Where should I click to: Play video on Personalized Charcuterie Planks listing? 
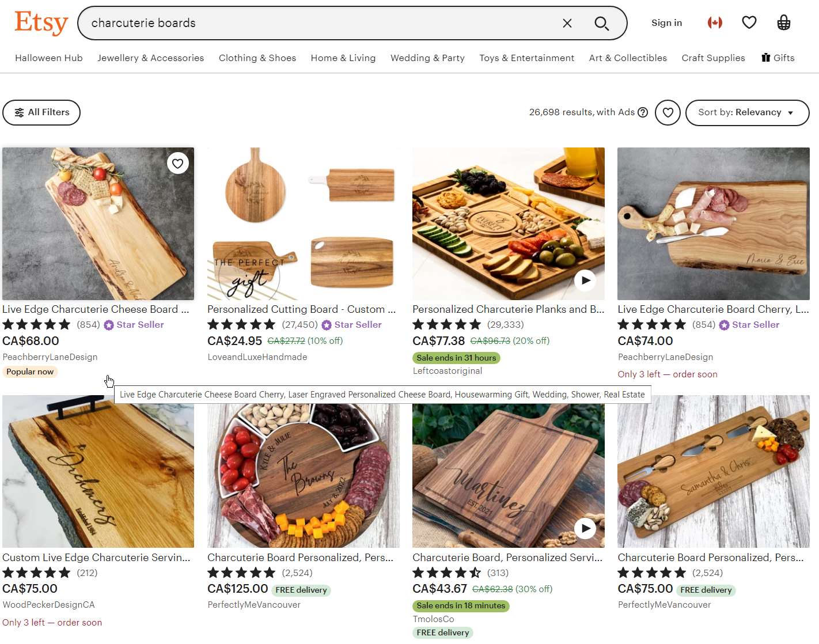(585, 281)
